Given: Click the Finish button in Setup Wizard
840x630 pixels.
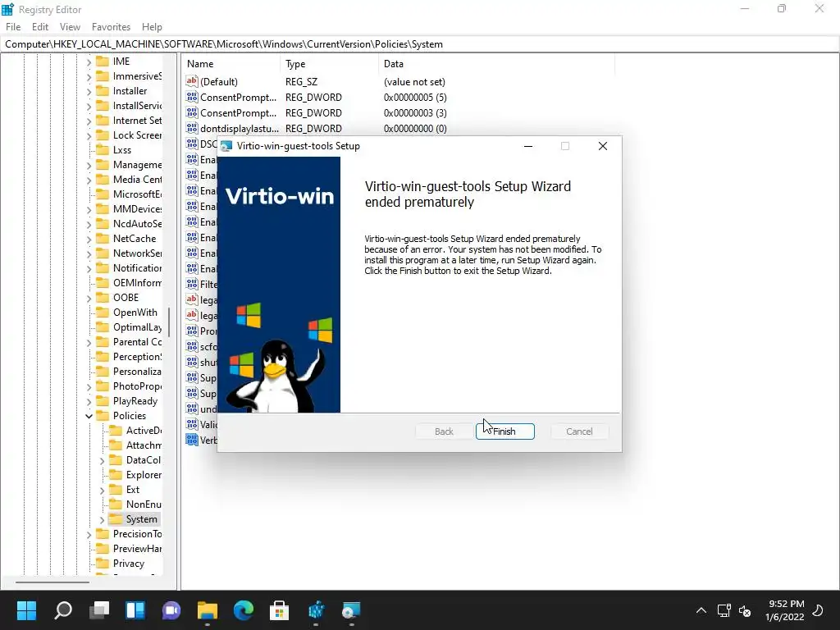Looking at the screenshot, I should pyautogui.click(x=504, y=431).
